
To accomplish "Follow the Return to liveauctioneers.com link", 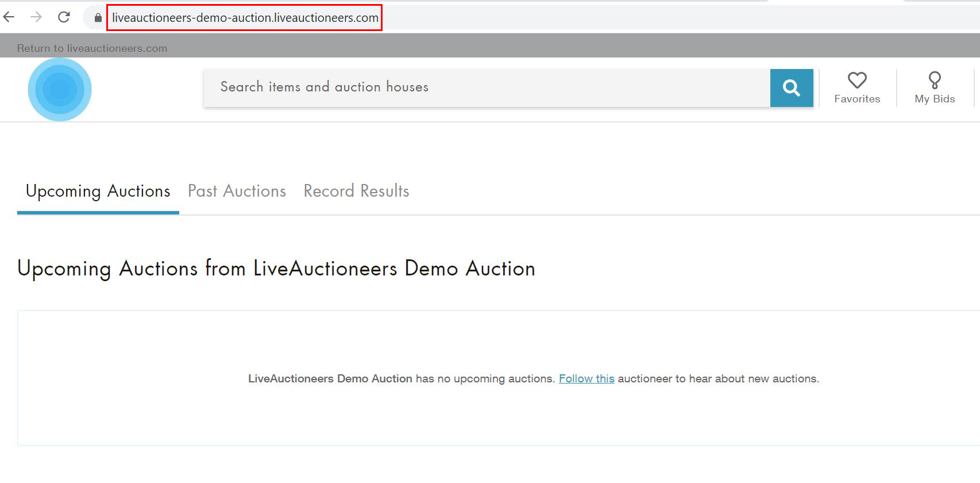I will click(x=92, y=48).
